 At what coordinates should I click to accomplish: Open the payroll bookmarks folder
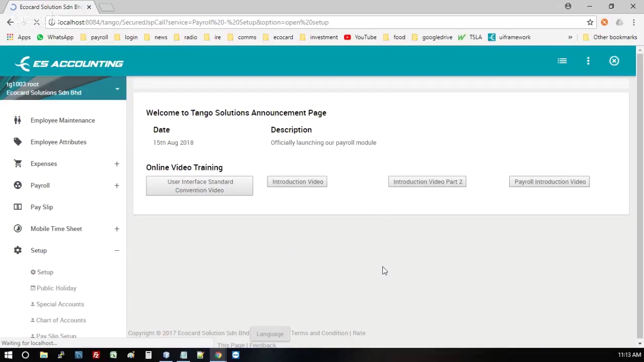click(x=94, y=37)
